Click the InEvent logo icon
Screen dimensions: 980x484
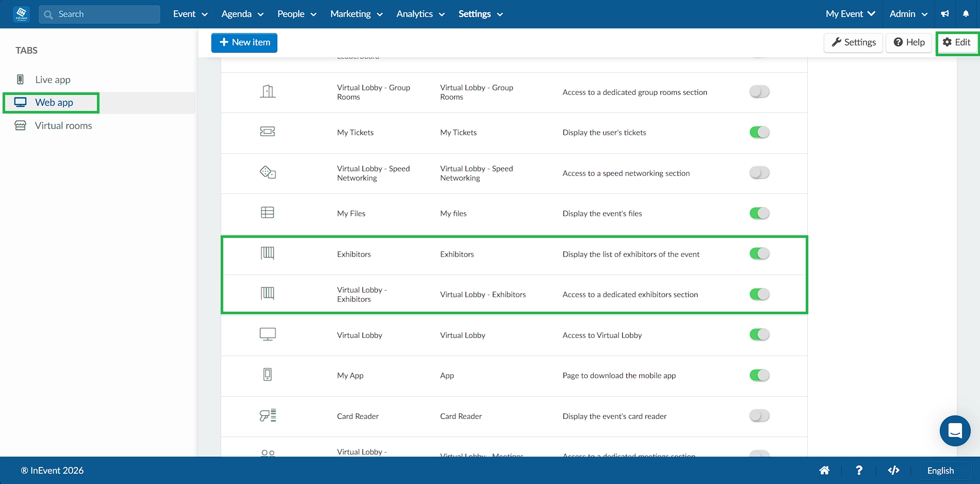(22, 14)
